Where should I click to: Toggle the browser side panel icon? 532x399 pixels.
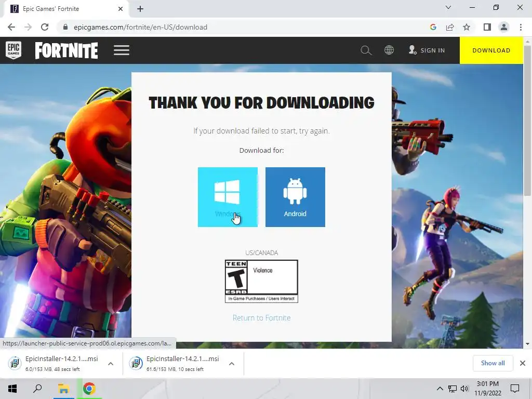coord(487,27)
